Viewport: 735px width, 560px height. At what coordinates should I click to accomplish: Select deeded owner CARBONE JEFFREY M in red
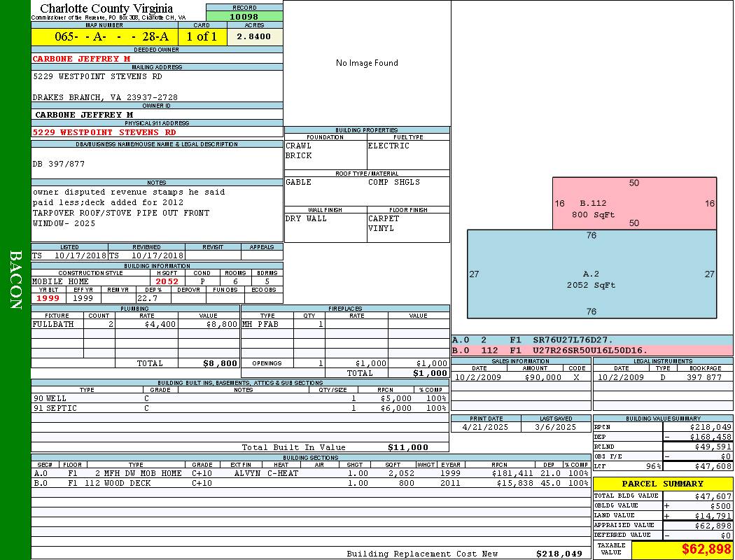click(x=81, y=59)
